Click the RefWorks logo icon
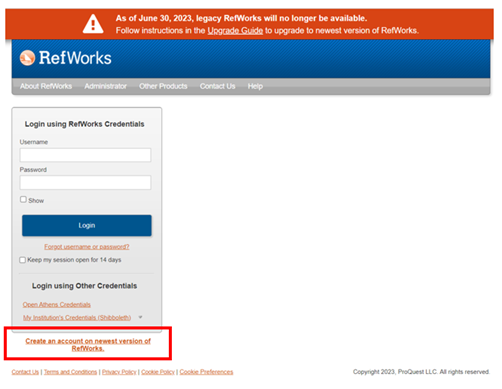This screenshot has width=502, height=389. pyautogui.click(x=27, y=58)
